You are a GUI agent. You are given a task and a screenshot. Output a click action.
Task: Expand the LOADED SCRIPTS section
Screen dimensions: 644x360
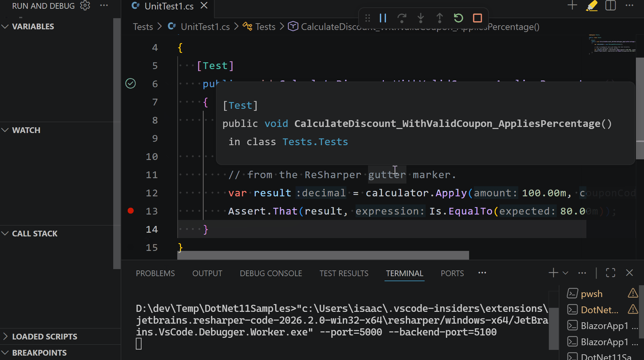pos(44,337)
